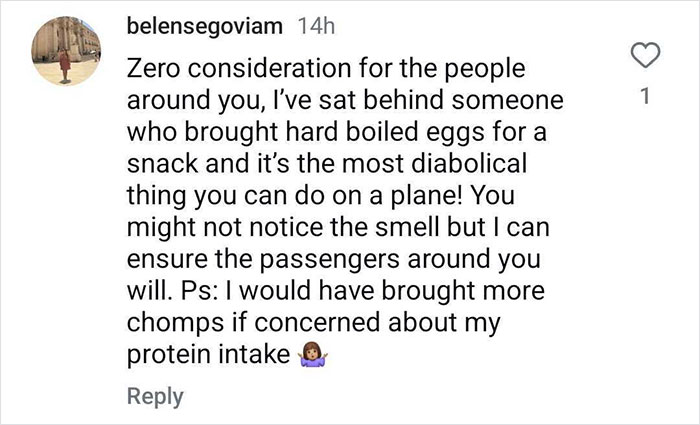Click the word 'snack' in the comment

pos(160,162)
